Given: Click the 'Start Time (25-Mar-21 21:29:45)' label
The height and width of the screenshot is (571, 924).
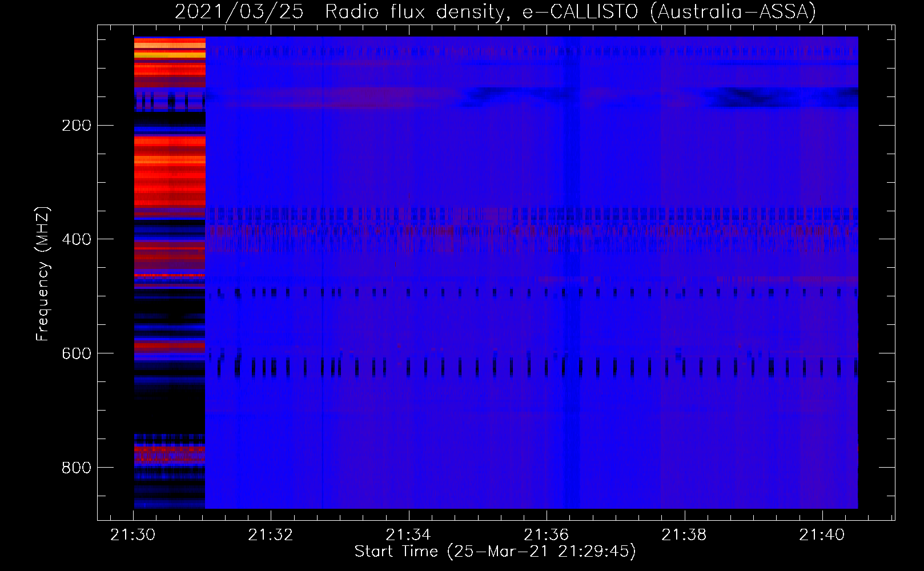Looking at the screenshot, I should tap(495, 552).
